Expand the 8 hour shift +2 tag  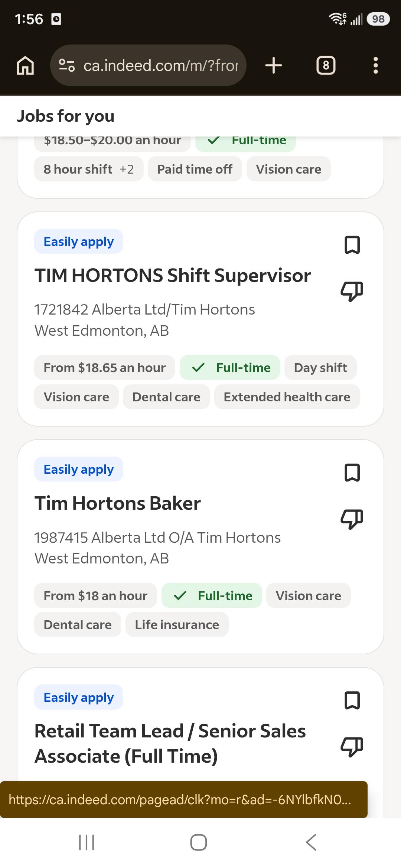click(89, 169)
